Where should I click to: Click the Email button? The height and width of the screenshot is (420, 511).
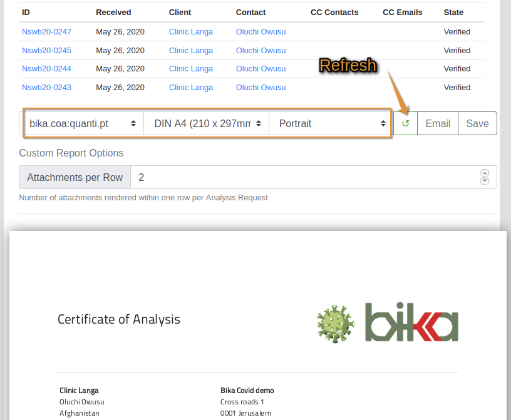pyautogui.click(x=438, y=123)
